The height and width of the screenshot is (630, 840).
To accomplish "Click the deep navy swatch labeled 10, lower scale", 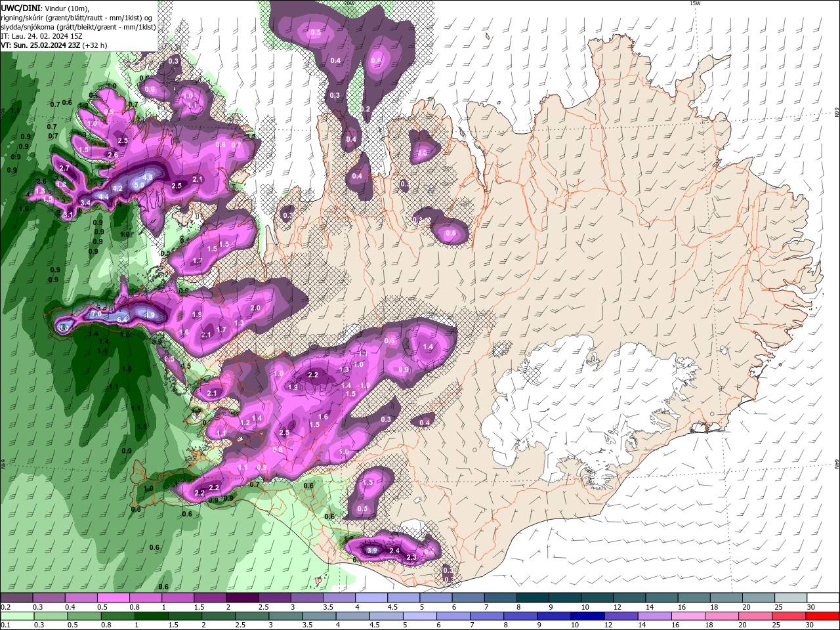I will pyautogui.click(x=586, y=617).
